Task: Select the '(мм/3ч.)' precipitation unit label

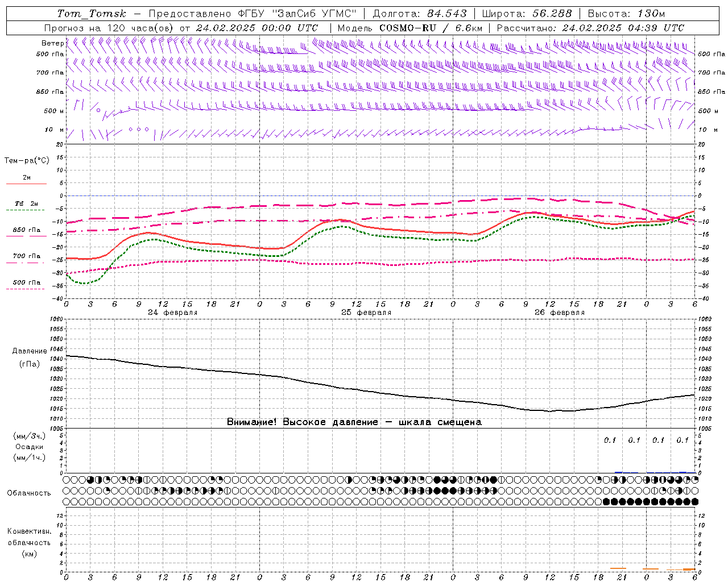Action: point(30,436)
